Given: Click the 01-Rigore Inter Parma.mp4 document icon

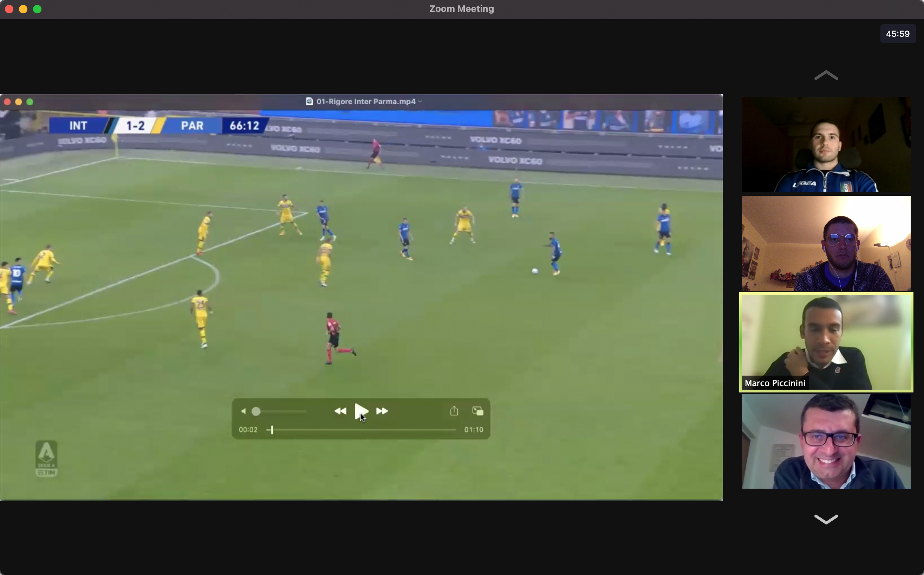Looking at the screenshot, I should coord(310,101).
